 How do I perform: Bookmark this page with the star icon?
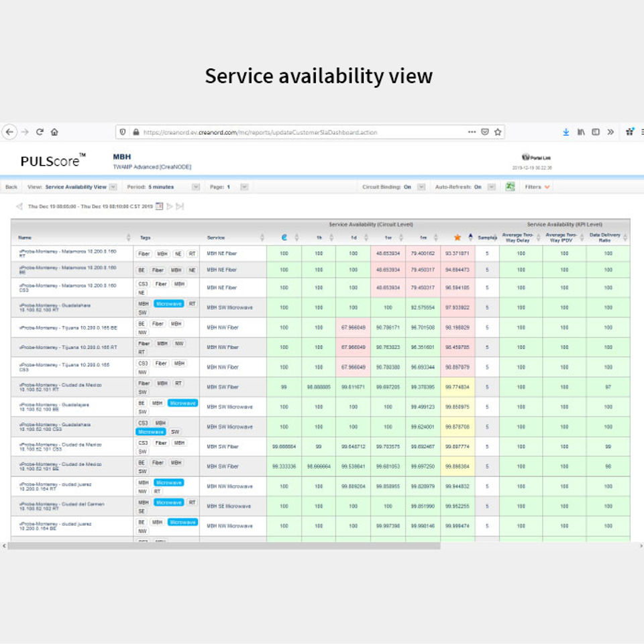click(498, 132)
